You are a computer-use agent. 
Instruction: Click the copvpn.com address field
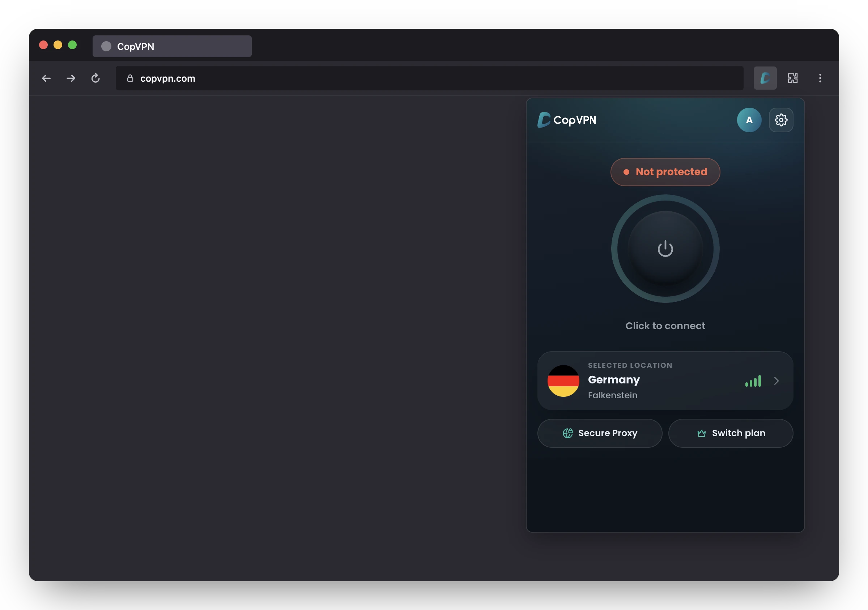(429, 78)
